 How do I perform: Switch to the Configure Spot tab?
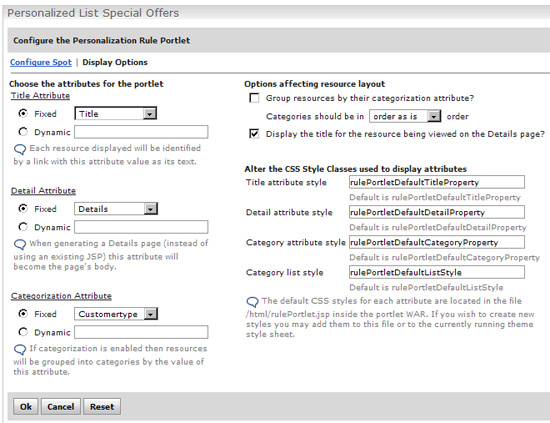pos(41,62)
